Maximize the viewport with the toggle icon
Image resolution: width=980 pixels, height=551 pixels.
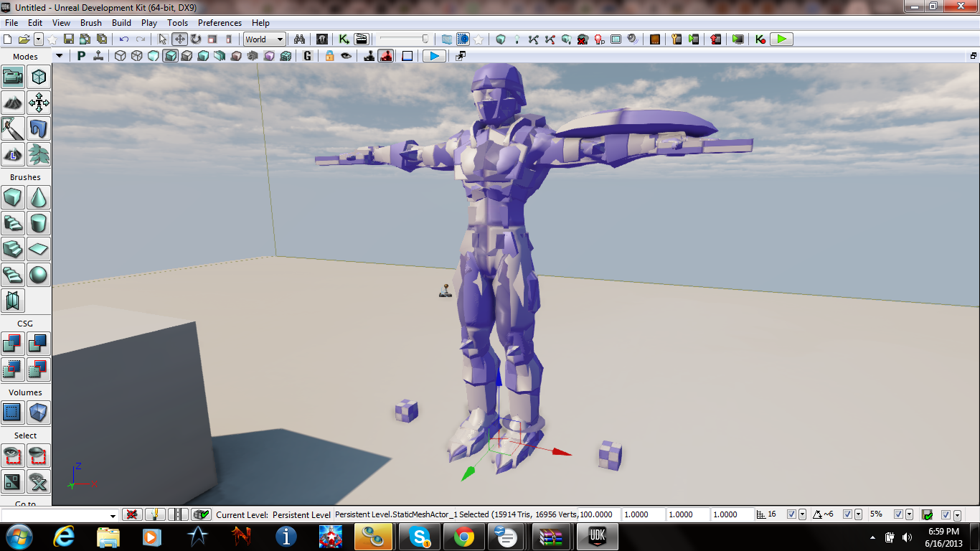coord(974,56)
